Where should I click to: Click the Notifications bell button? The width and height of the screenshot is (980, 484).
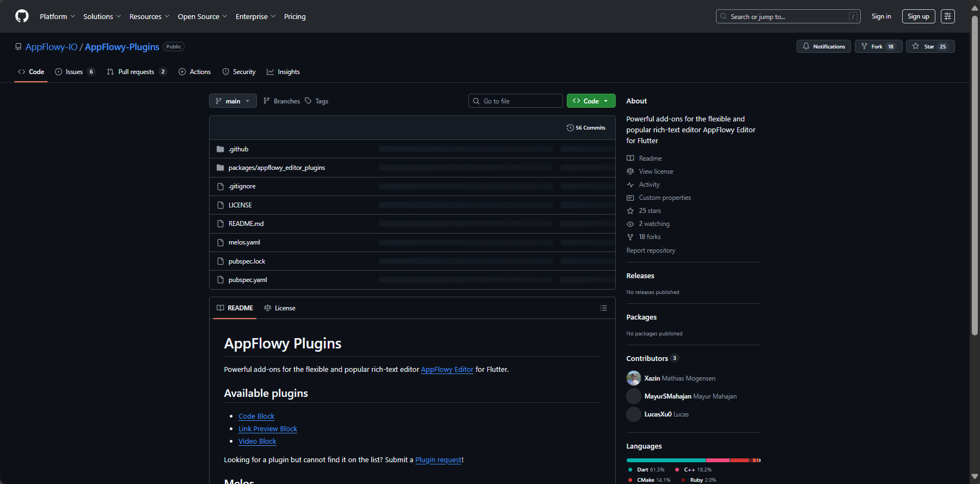[823, 46]
